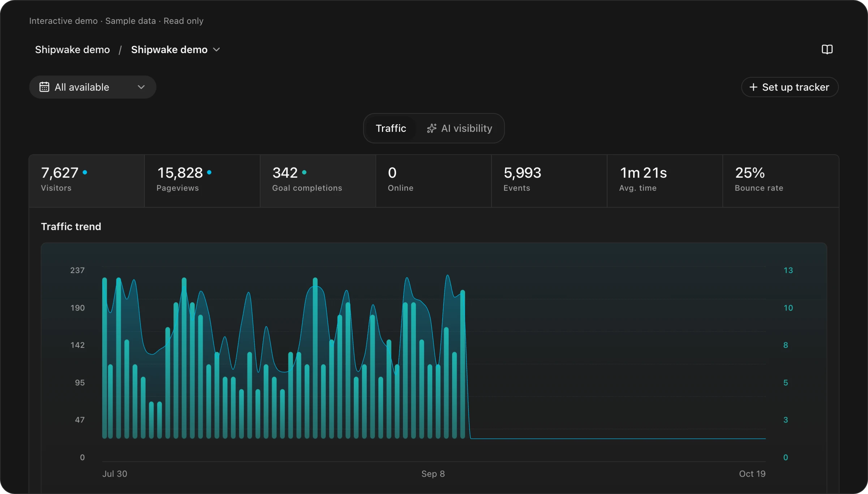Toggle the Pageviews metric card

click(x=202, y=181)
